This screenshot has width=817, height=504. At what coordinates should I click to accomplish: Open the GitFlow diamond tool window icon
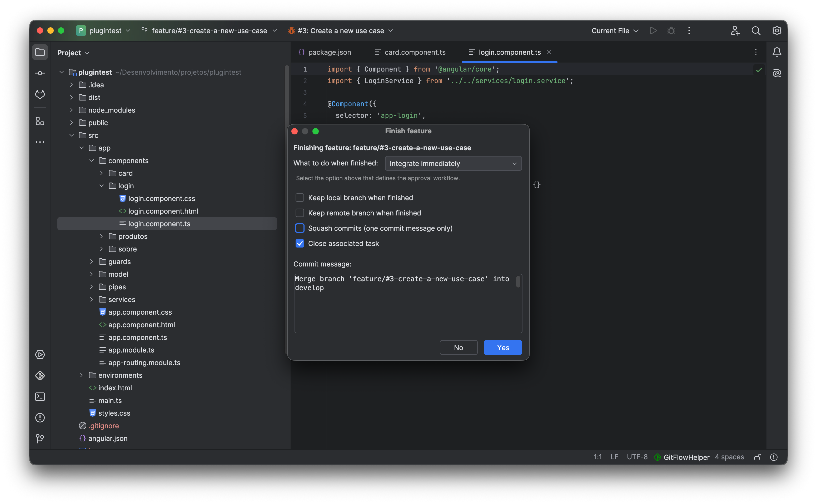pos(40,376)
